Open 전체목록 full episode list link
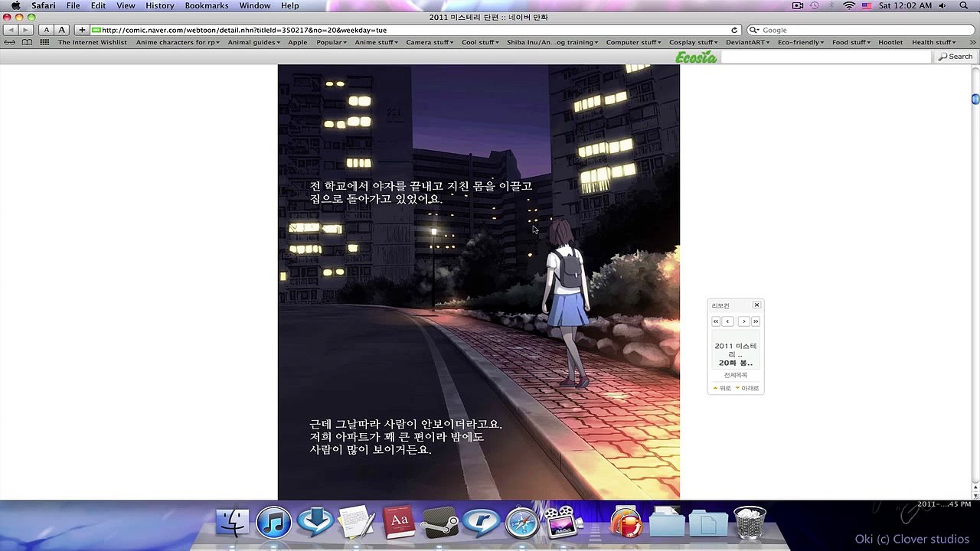980x551 pixels. pos(736,375)
